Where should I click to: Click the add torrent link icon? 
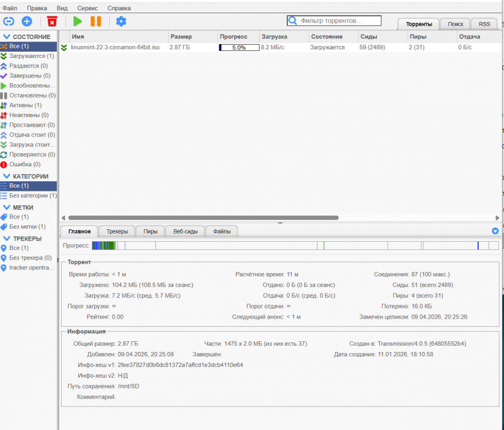click(x=9, y=21)
